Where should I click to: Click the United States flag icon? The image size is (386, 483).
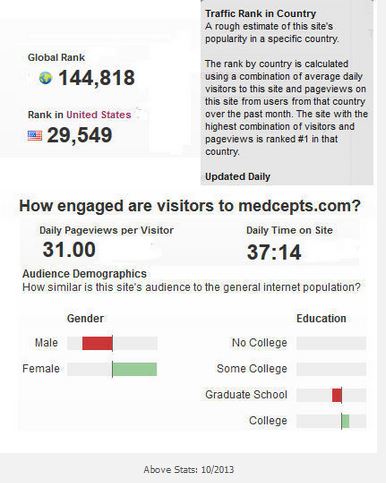pos(35,136)
